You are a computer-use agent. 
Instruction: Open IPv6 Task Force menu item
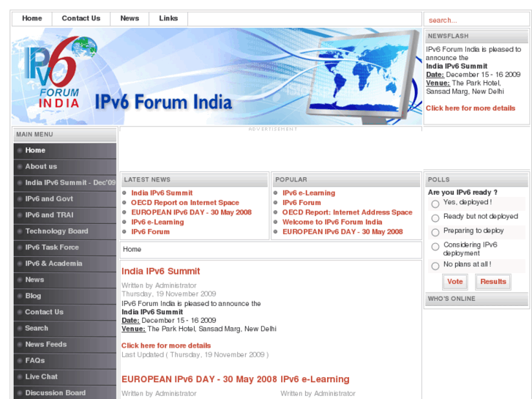65,247
